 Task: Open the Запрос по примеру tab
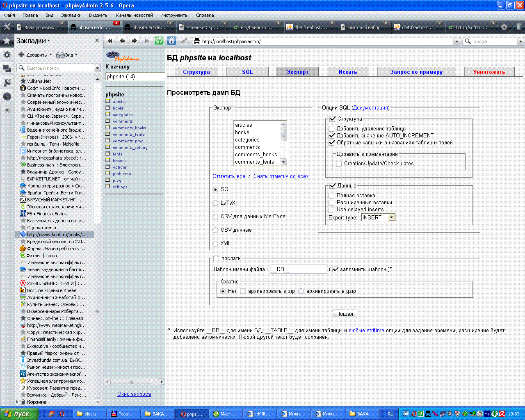click(416, 72)
